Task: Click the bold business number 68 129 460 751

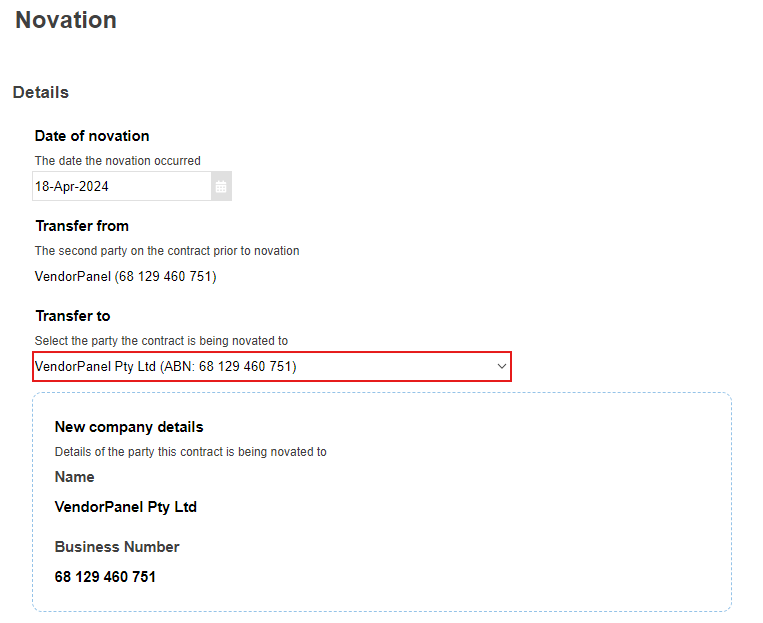Action: [x=105, y=577]
